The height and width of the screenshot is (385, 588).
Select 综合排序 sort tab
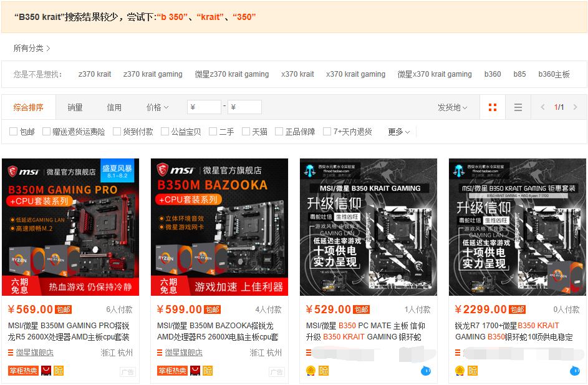(29, 107)
